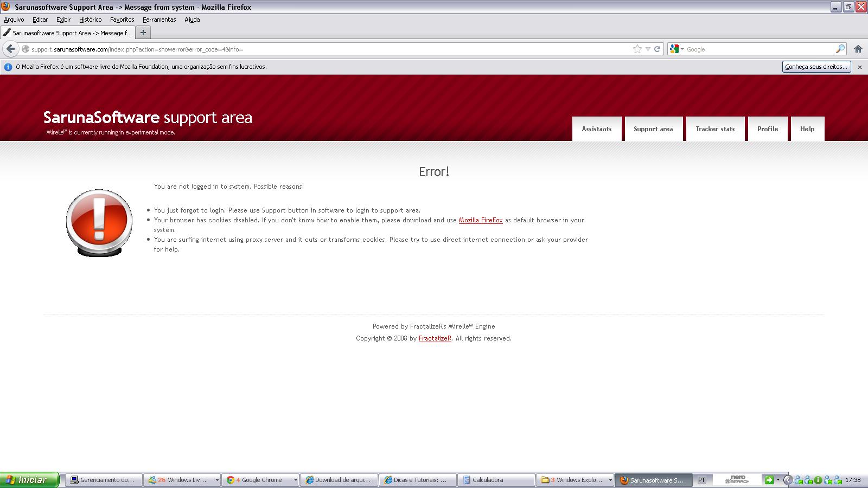The image size is (868, 488).
Task: Click the PT language indicator
Action: click(701, 480)
